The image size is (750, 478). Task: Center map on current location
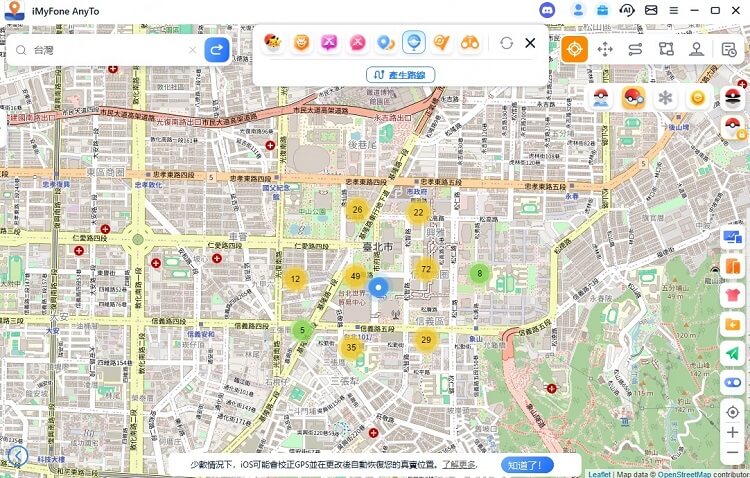[732, 412]
